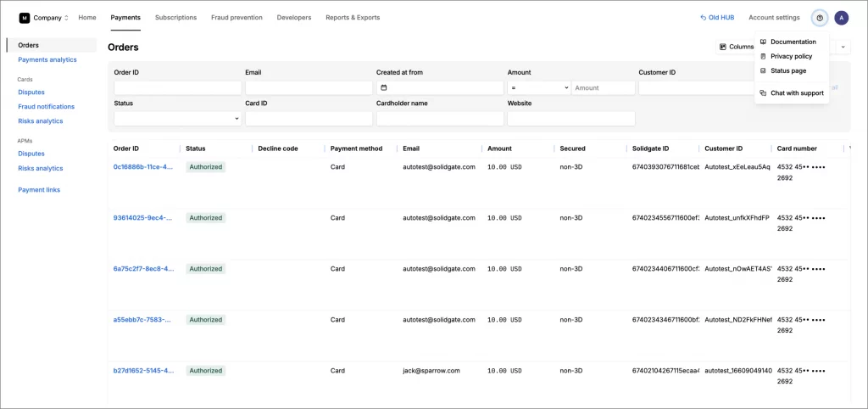868x409 pixels.
Task: Click Authorized status badge of order b27d1652
Action: point(205,370)
